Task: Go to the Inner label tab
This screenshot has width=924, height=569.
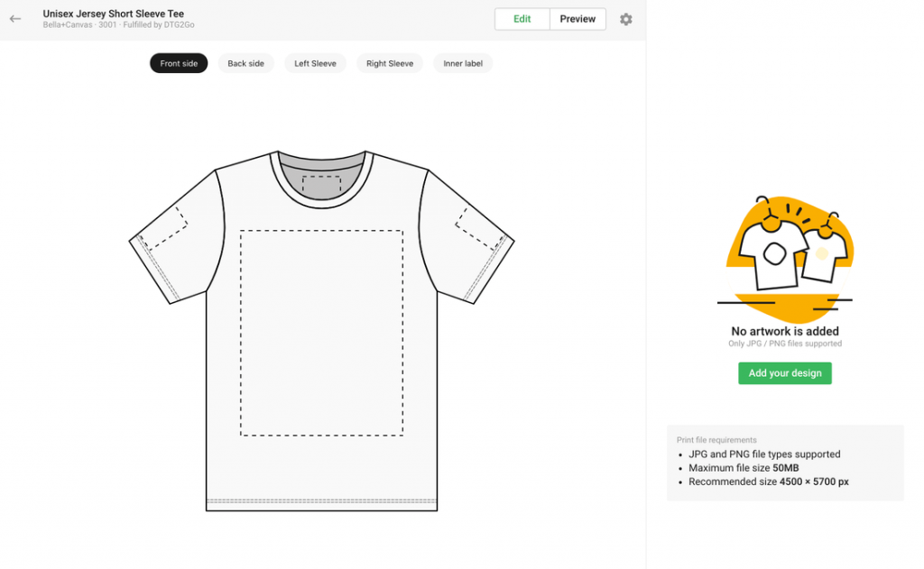Action: pyautogui.click(x=463, y=63)
